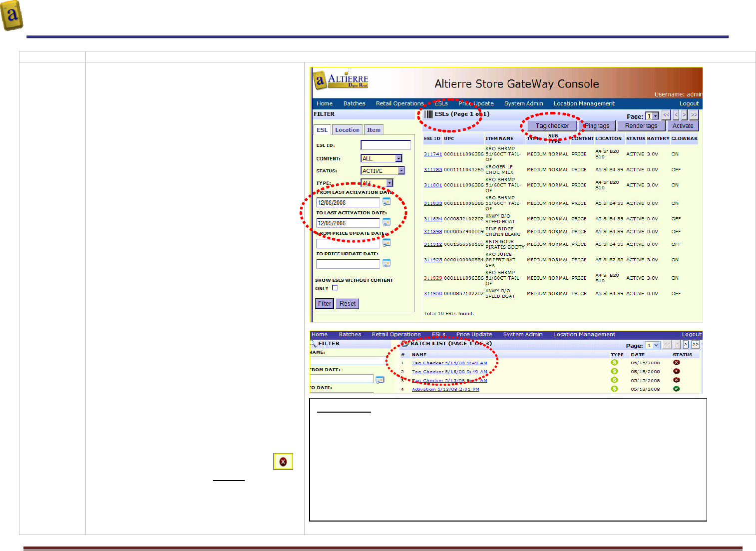Click failed status icon in batch row 1
Image resolution: width=756 pixels, height=551 pixels.
point(676,363)
